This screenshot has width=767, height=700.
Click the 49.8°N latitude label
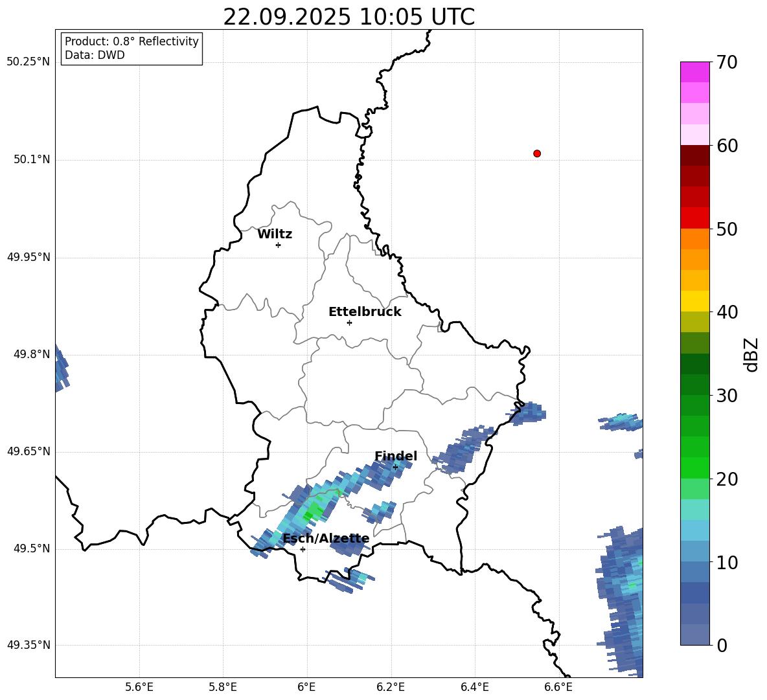[x=32, y=354]
